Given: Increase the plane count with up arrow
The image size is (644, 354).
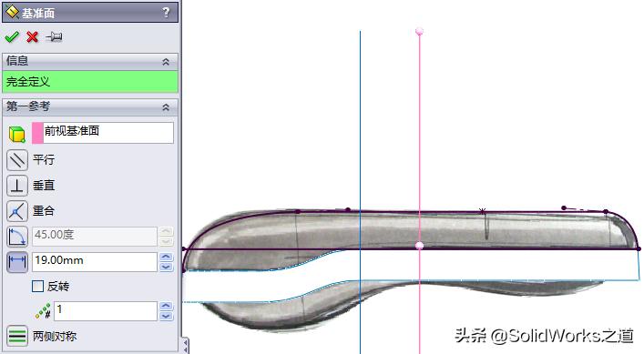Looking at the screenshot, I should [166, 306].
